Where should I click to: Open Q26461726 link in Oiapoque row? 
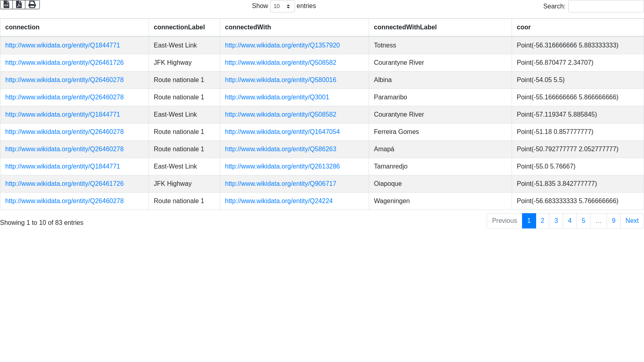[64, 184]
